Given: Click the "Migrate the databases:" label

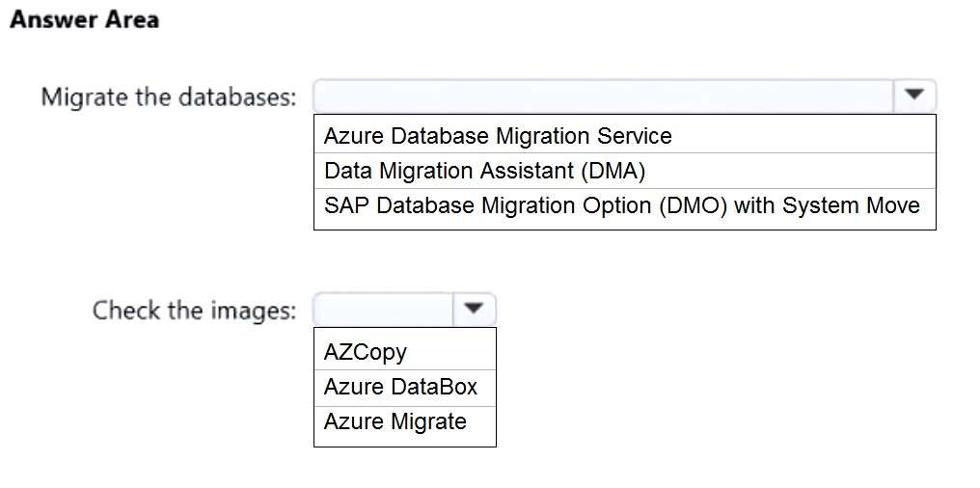Looking at the screenshot, I should tap(169, 97).
